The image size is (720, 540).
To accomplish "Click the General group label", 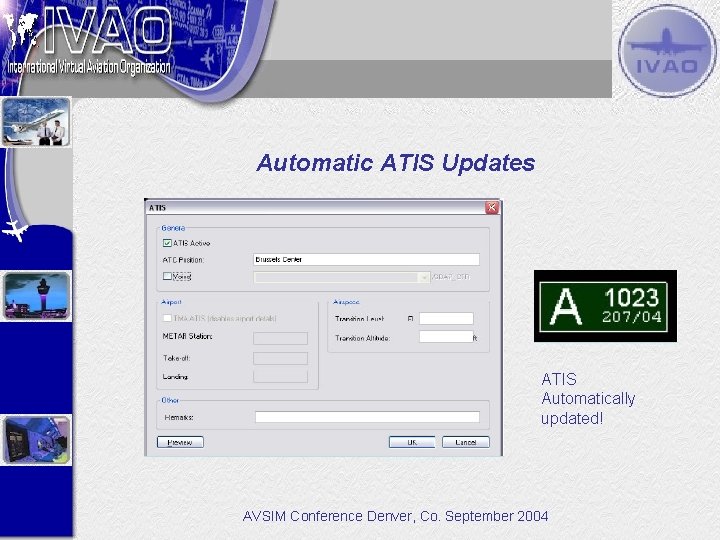I will pos(173,228).
